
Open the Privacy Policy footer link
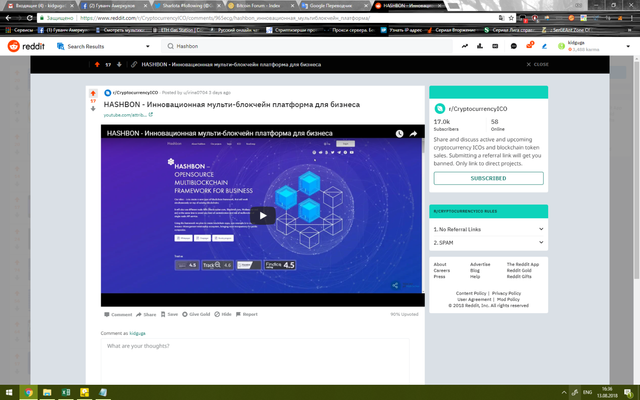pyautogui.click(x=506, y=293)
